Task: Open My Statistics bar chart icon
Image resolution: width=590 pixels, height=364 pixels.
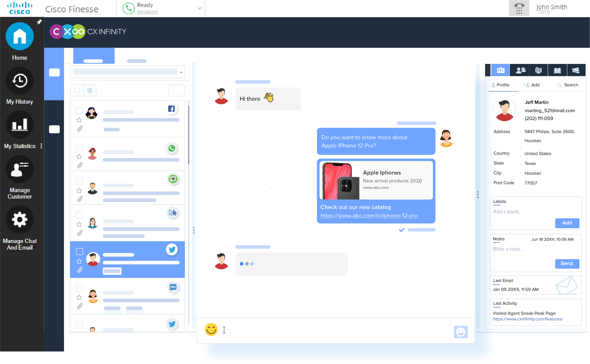Action: tap(20, 124)
